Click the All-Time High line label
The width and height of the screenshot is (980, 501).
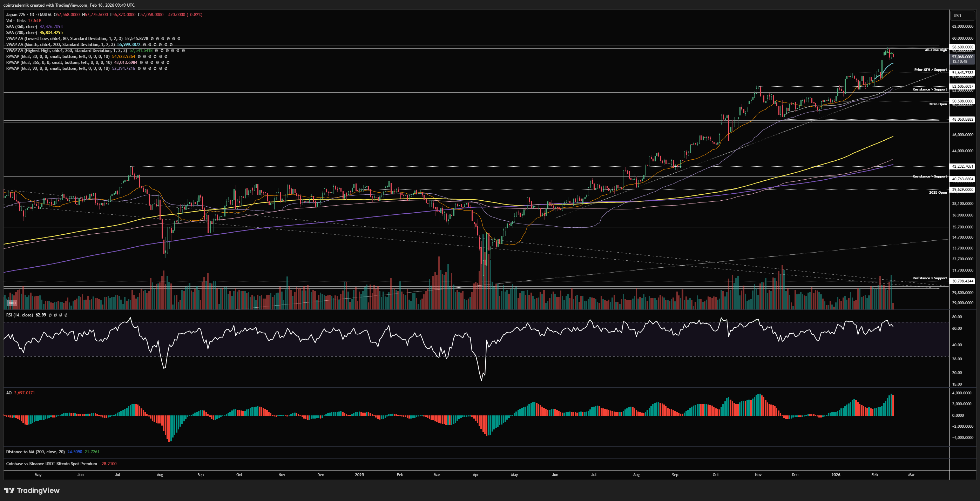[935, 50]
